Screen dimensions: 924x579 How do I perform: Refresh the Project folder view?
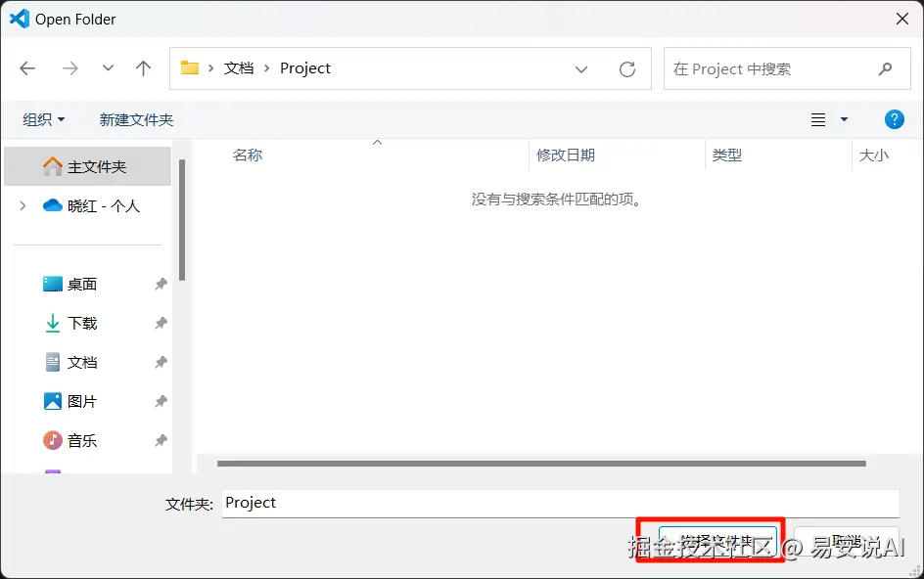[627, 69]
